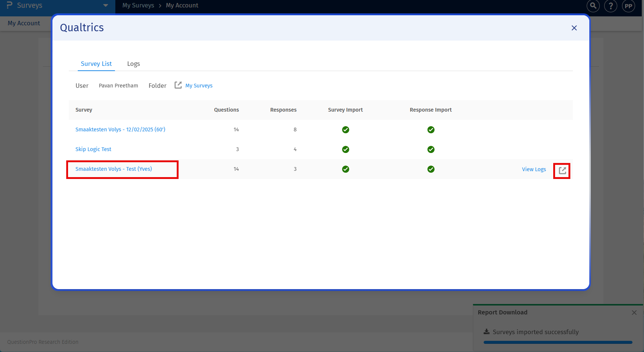Click the Qualtrics dialog title
This screenshot has width=644, height=352.
(x=82, y=28)
